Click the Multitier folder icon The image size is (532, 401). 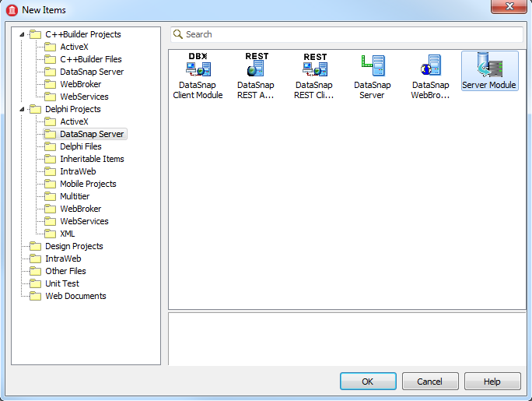50,196
